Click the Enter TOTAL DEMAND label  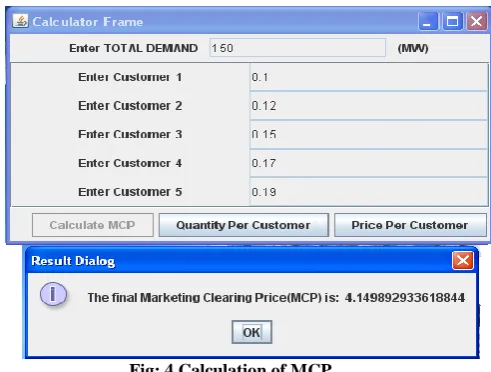(x=133, y=48)
